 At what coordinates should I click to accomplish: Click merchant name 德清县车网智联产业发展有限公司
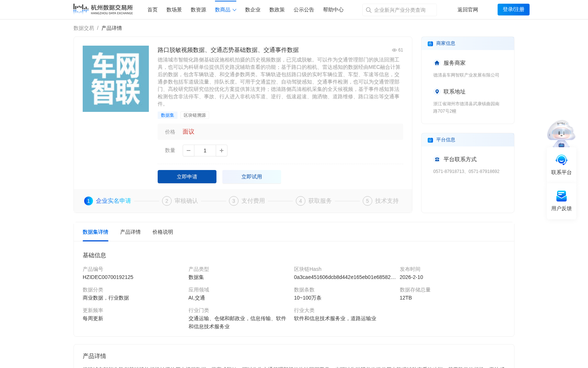[466, 75]
